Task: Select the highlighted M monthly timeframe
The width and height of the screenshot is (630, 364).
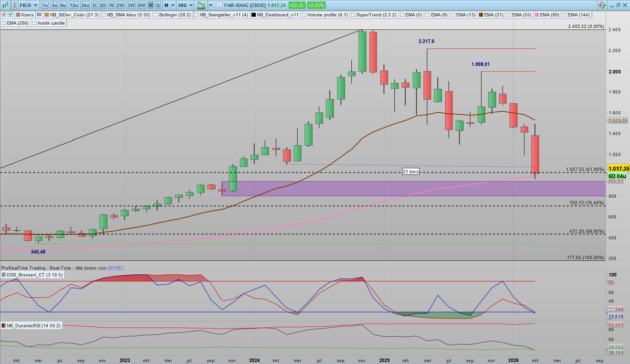Action: pos(151,5)
